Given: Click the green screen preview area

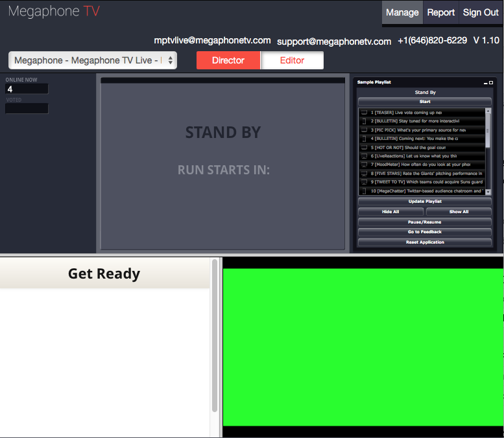Looking at the screenshot, I should tap(363, 347).
